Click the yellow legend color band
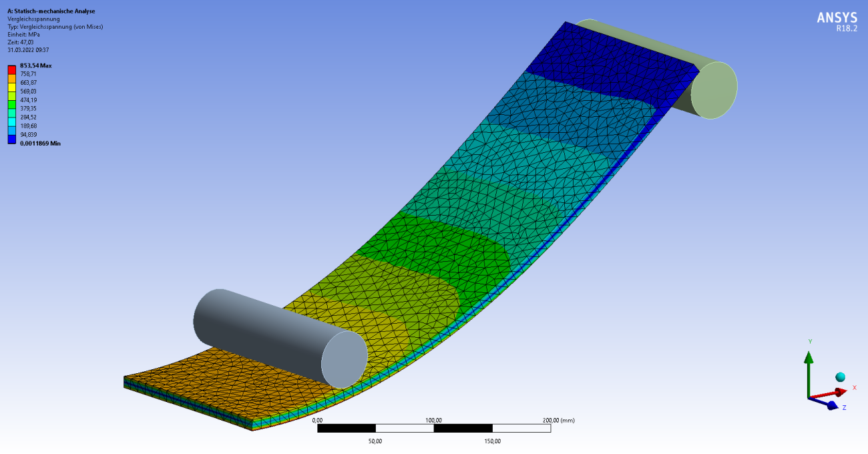868x454 pixels. pyautogui.click(x=11, y=87)
